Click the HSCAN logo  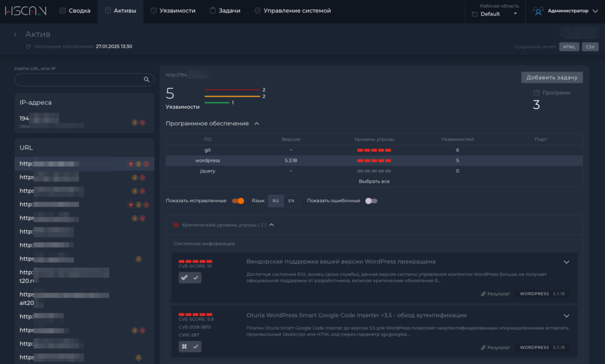[26, 11]
